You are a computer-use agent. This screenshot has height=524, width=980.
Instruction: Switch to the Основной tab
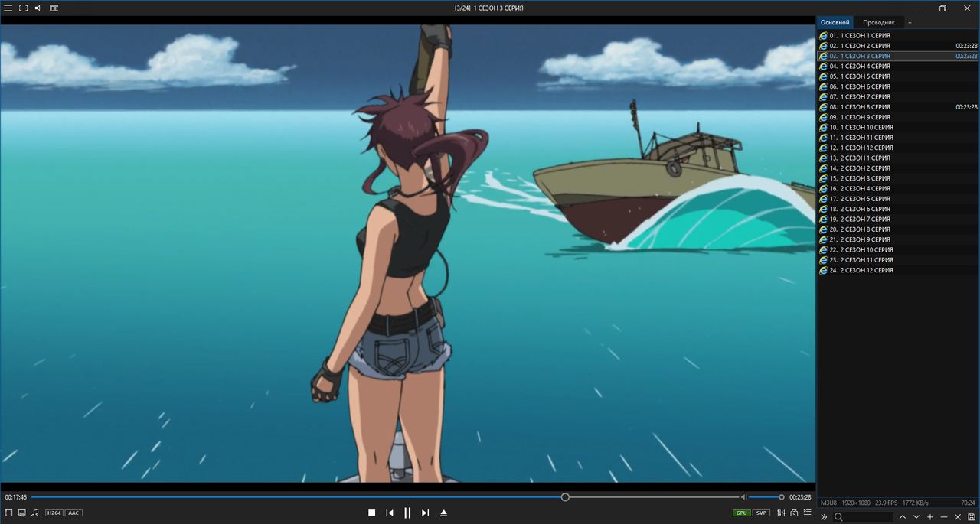click(x=835, y=23)
